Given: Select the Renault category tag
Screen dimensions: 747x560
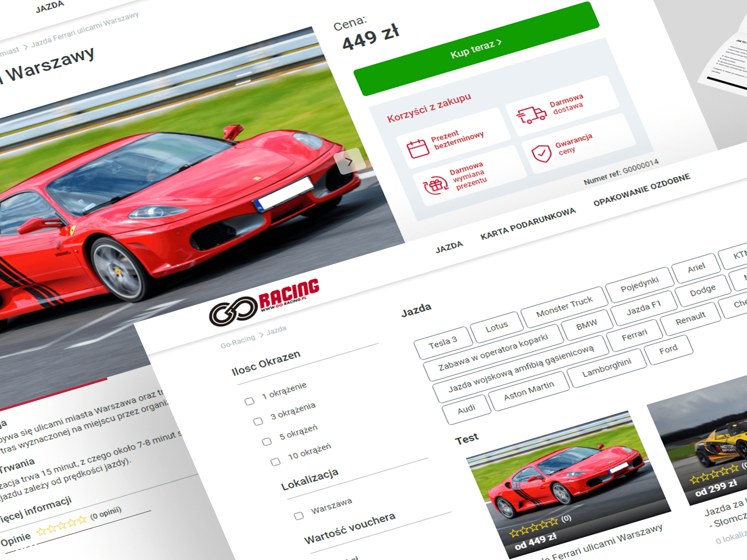Looking at the screenshot, I should coord(690,318).
